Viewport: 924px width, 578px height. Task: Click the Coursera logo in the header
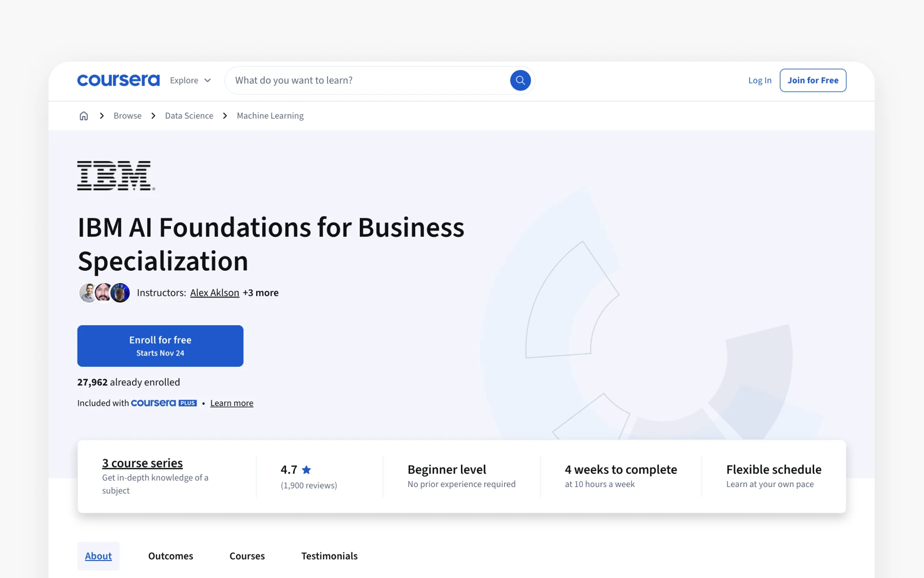pyautogui.click(x=118, y=80)
